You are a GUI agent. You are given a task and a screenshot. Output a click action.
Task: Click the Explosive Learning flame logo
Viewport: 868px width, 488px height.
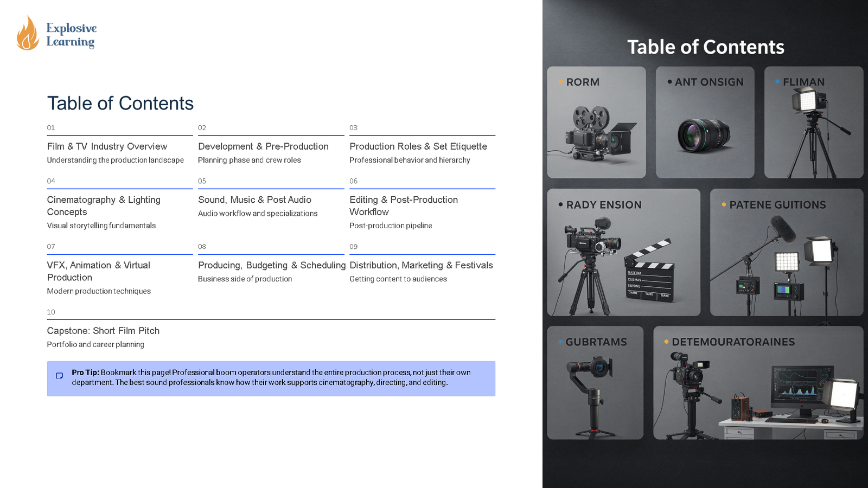(x=26, y=33)
